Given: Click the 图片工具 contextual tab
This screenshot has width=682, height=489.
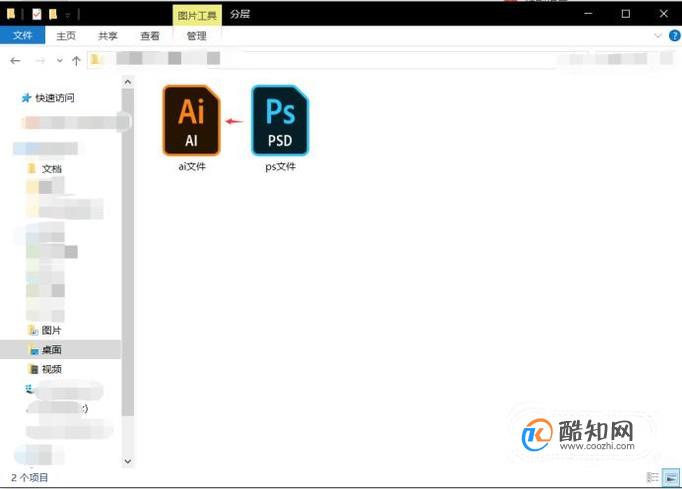Looking at the screenshot, I should coord(197,16).
